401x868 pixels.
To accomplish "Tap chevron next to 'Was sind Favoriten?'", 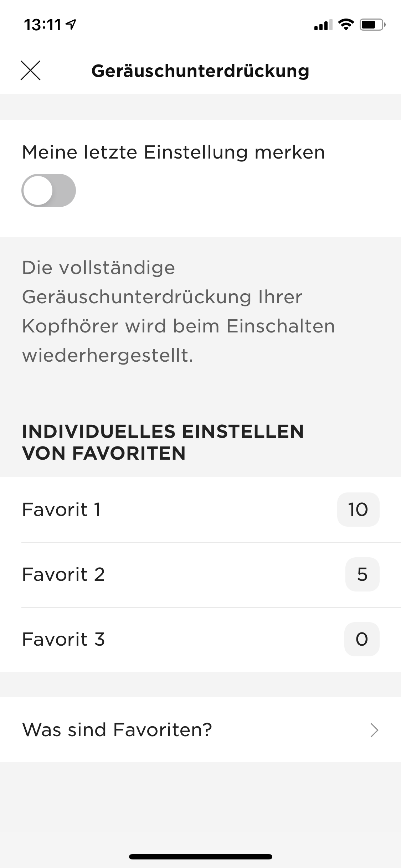I will point(374,730).
